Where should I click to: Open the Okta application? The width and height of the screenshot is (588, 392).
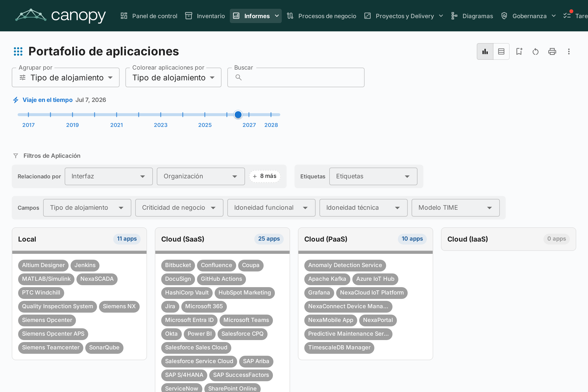point(171,334)
